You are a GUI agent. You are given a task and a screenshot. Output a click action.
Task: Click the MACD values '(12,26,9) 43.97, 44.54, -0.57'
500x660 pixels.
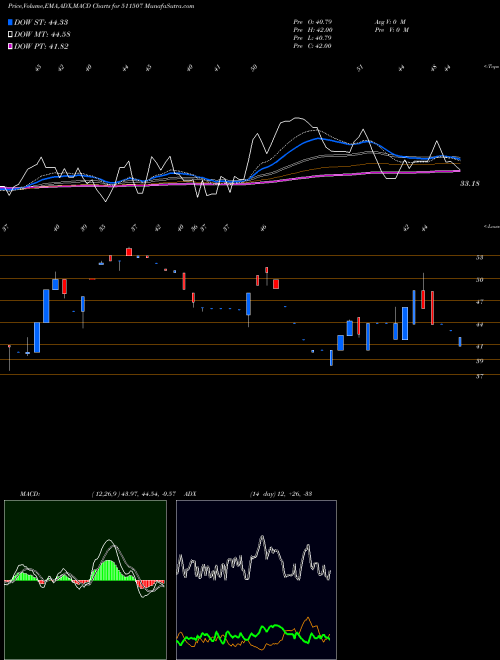tap(136, 494)
